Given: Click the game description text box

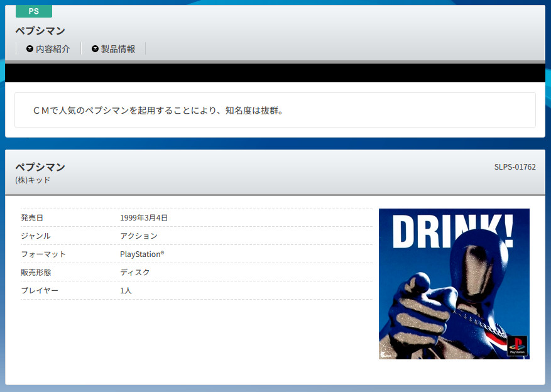Looking at the screenshot, I should point(275,111).
